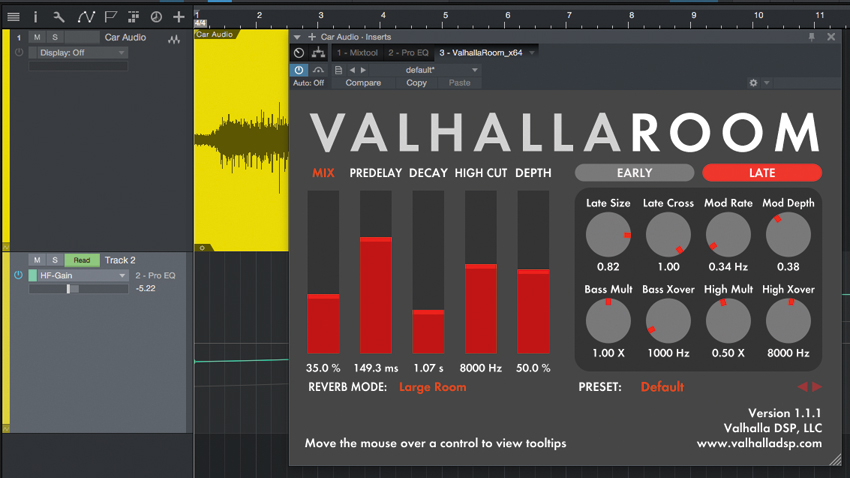Change reverb mode Large Room
The width and height of the screenshot is (850, 478).
pyautogui.click(x=433, y=387)
